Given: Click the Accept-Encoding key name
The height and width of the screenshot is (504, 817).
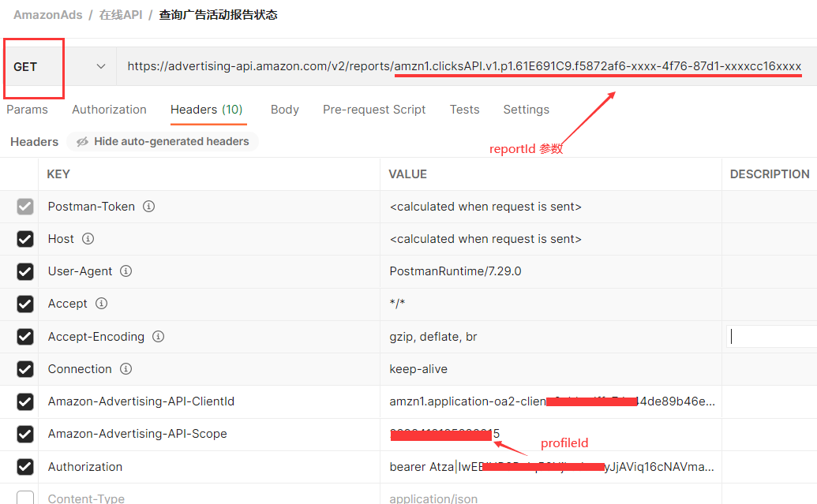Looking at the screenshot, I should click(x=96, y=336).
